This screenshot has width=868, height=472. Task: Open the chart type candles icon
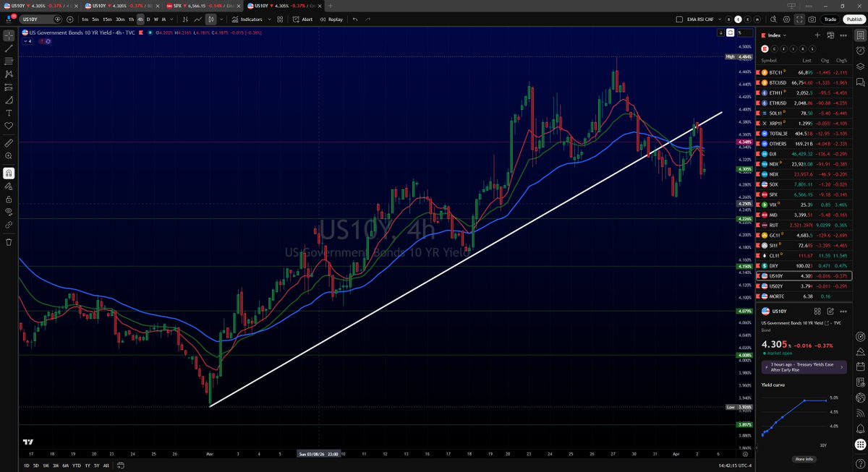210,20
